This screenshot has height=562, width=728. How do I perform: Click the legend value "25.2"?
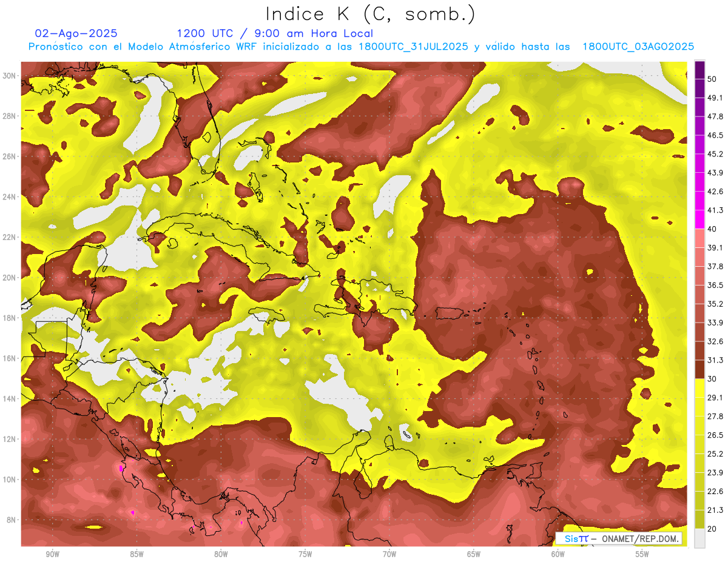(x=715, y=453)
